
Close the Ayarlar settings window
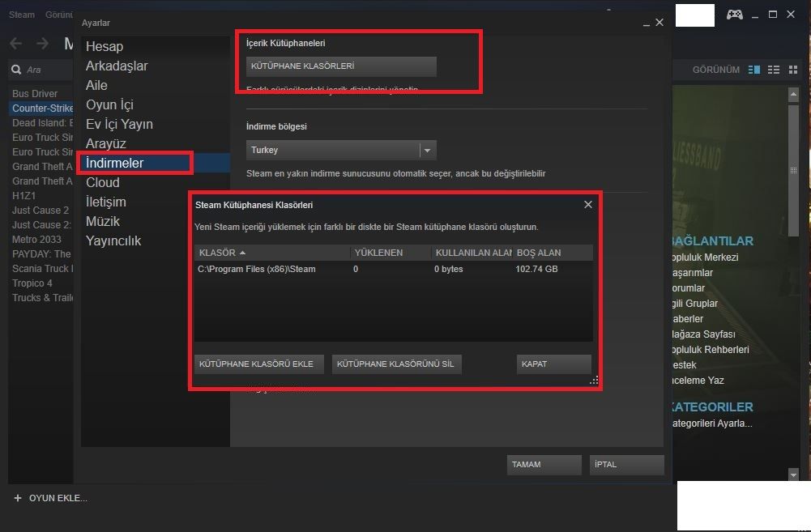pos(659,22)
